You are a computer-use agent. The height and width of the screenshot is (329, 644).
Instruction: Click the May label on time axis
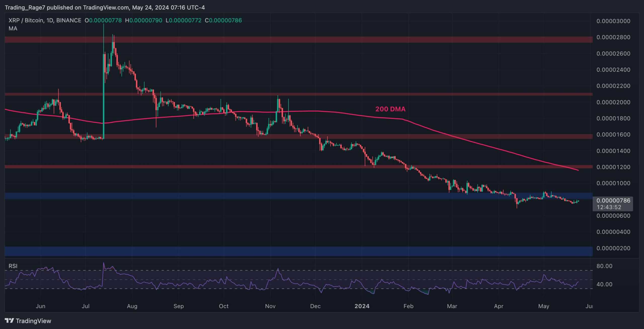click(x=544, y=306)
